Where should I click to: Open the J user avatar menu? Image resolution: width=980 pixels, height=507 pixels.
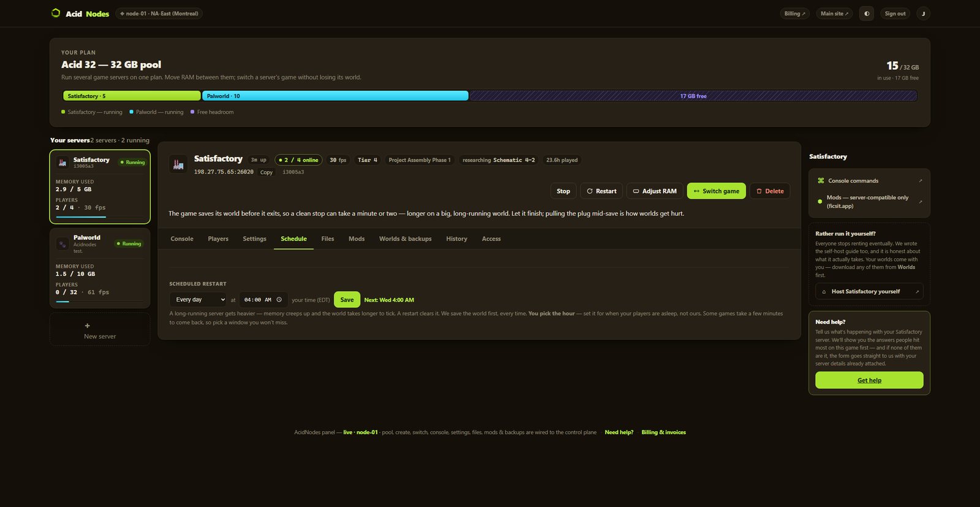pos(923,13)
